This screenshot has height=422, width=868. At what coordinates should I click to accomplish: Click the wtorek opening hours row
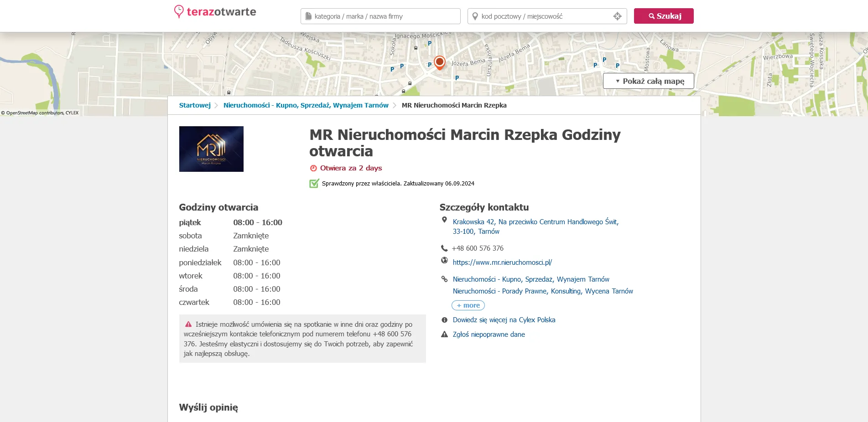[230, 276]
